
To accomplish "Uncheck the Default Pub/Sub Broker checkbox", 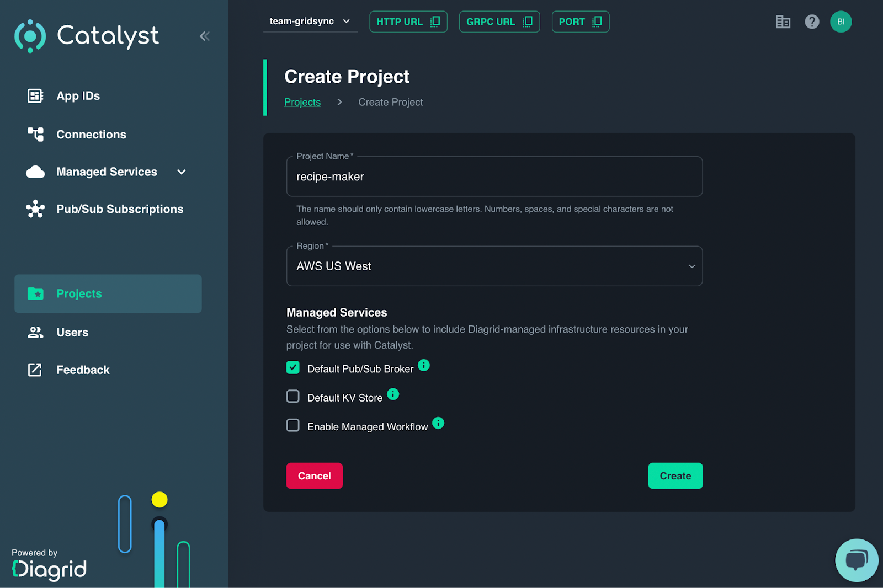I will click(x=293, y=368).
